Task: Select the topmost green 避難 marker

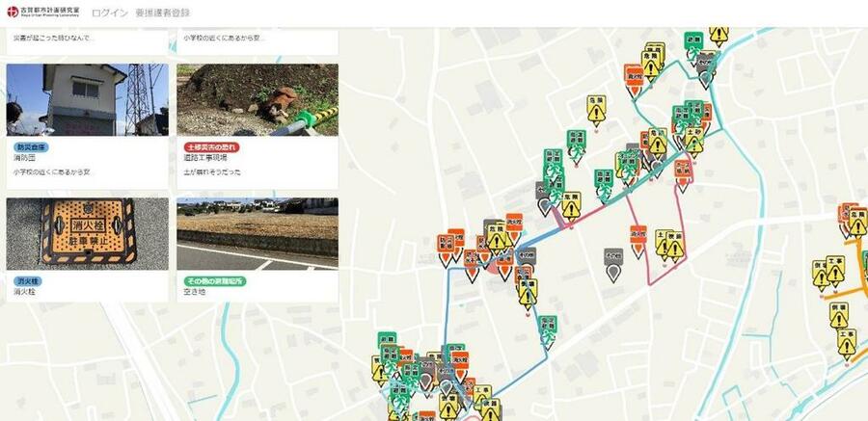Action: [694, 42]
